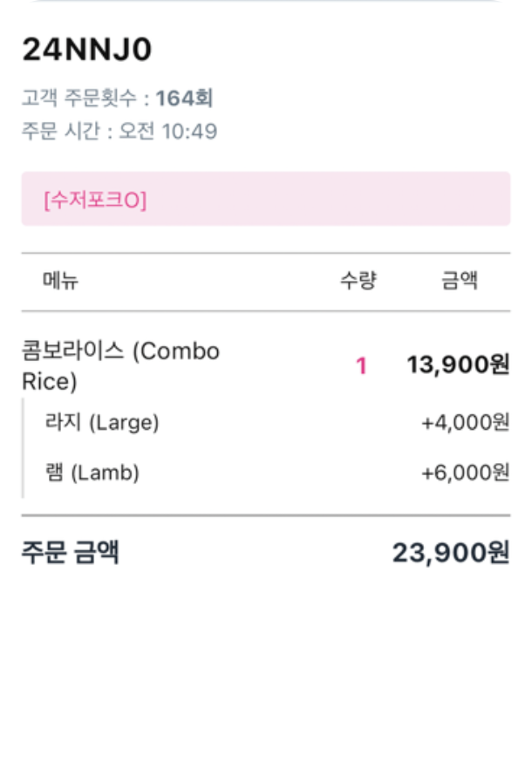Click the 메뉴 column header
Image resolution: width=532 pixels, height=783 pixels.
[x=60, y=281]
